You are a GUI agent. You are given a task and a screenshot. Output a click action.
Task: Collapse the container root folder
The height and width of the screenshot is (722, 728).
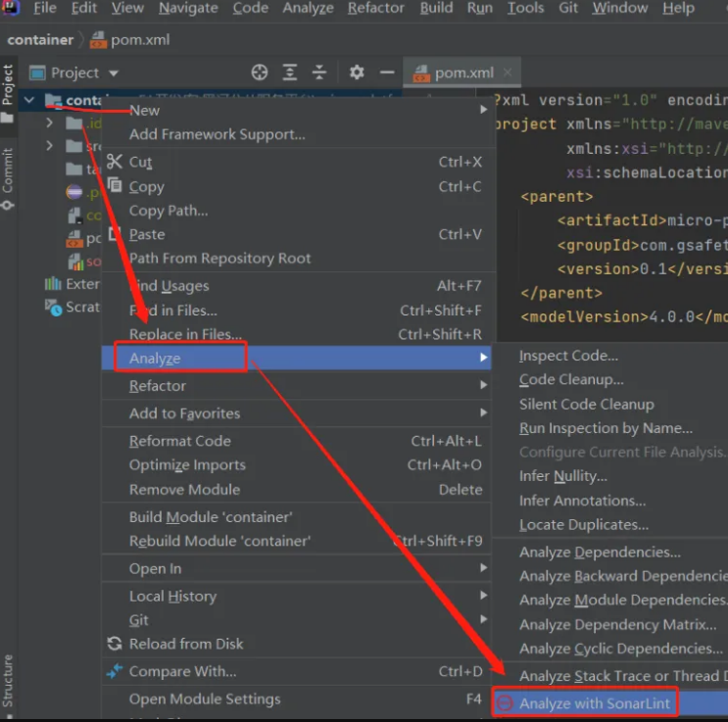(x=29, y=100)
